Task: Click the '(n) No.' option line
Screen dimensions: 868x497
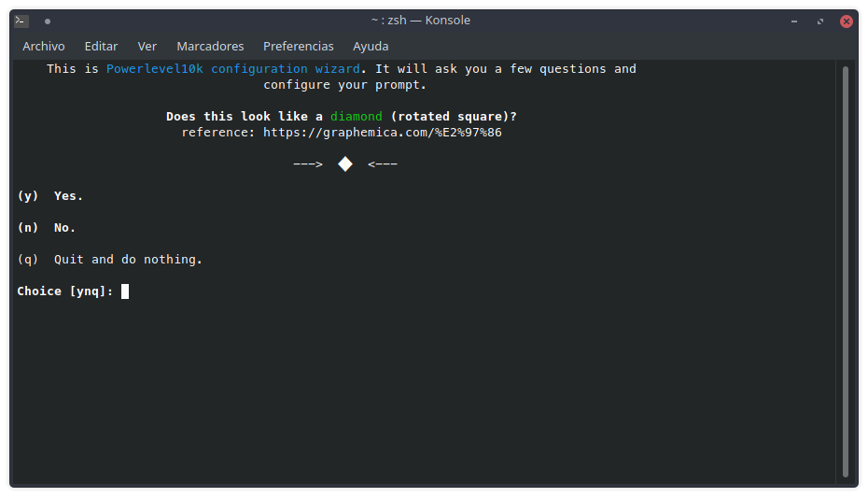Action: (x=46, y=227)
